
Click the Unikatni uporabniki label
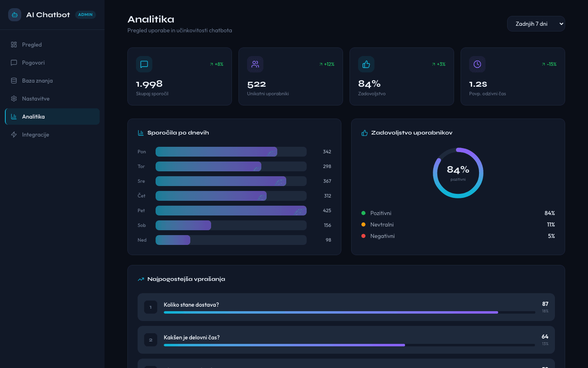pos(268,94)
